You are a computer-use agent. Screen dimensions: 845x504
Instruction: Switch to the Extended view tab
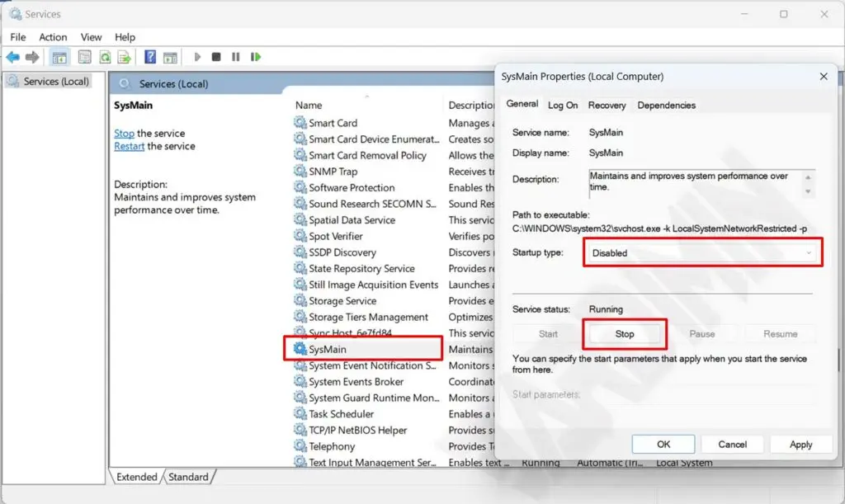[137, 477]
